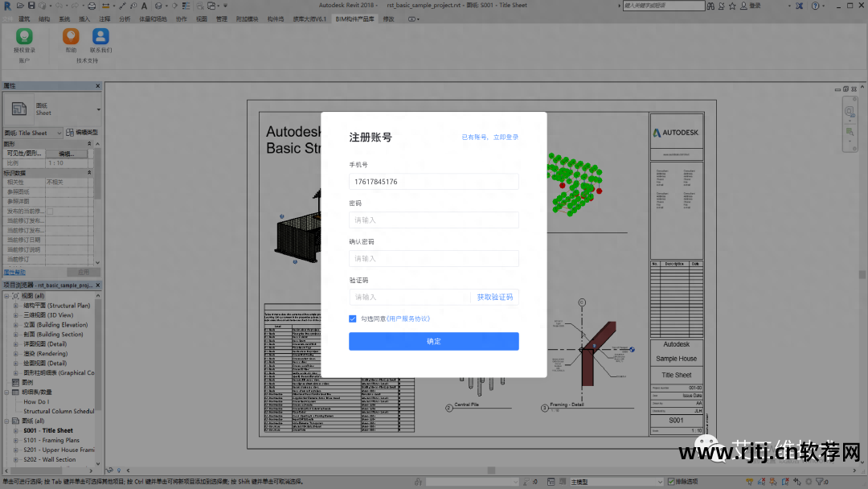Collapse the 图纸 (all) tree node
The image size is (868, 489).
coord(6,421)
